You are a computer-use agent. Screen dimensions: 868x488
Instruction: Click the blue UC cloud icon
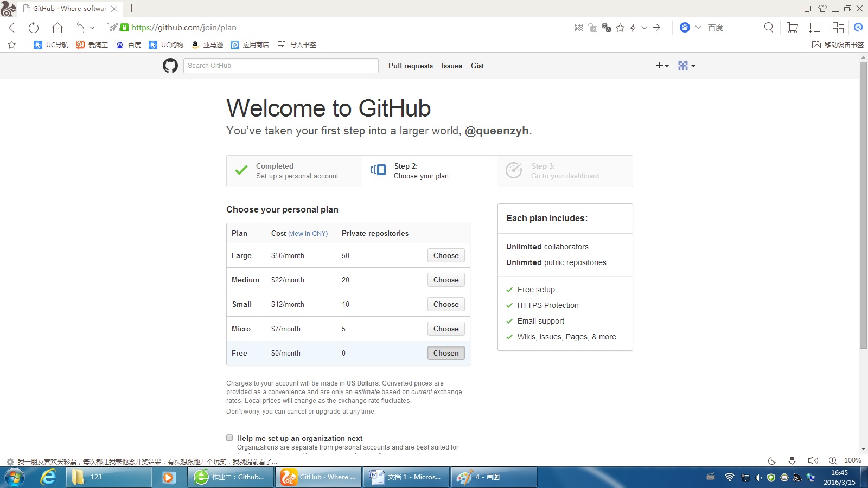(858, 28)
